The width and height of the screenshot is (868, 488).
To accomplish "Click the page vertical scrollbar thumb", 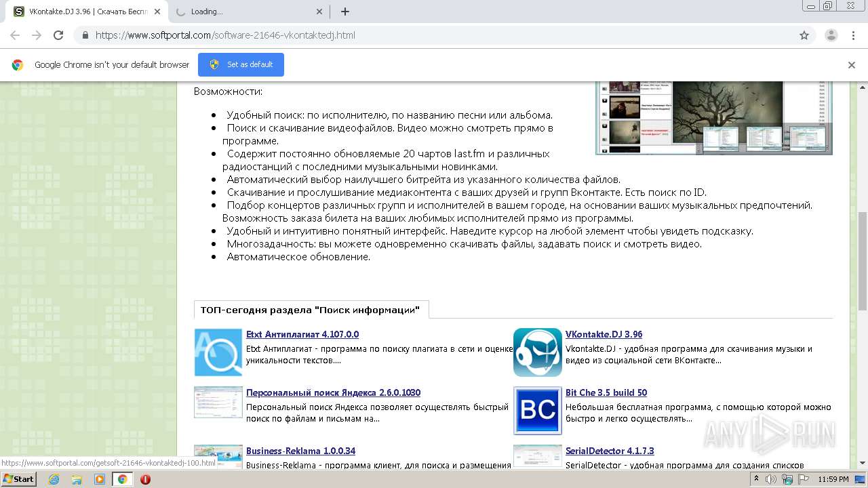I will point(862,260).
